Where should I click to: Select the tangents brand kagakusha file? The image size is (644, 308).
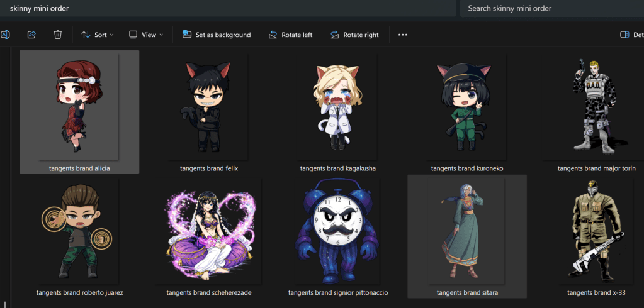point(337,107)
